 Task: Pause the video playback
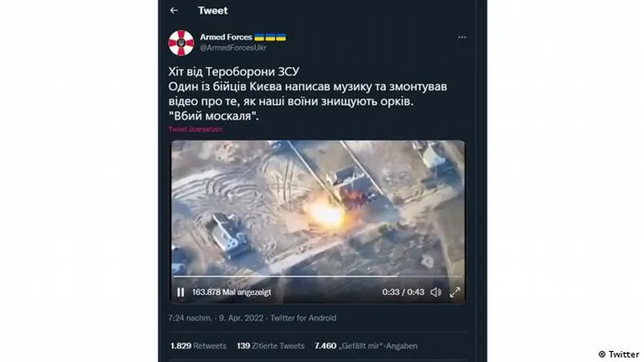[180, 292]
